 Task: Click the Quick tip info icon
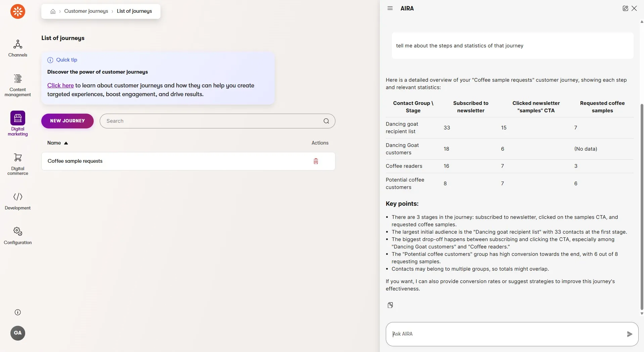tap(50, 60)
